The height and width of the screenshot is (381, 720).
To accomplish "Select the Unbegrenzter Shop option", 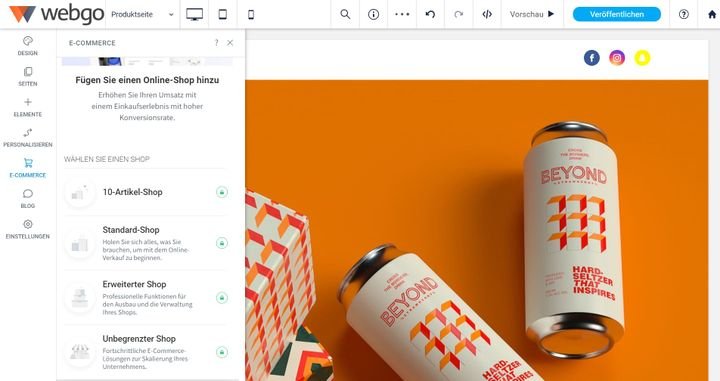I will (x=146, y=352).
